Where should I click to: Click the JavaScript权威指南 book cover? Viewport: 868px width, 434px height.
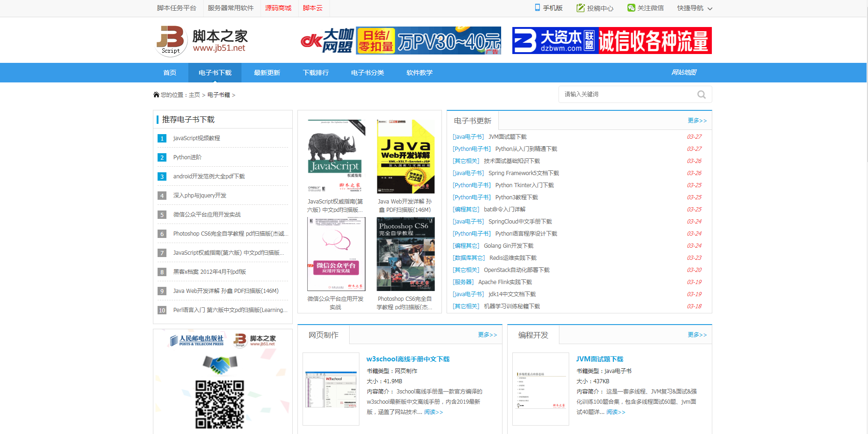click(336, 156)
